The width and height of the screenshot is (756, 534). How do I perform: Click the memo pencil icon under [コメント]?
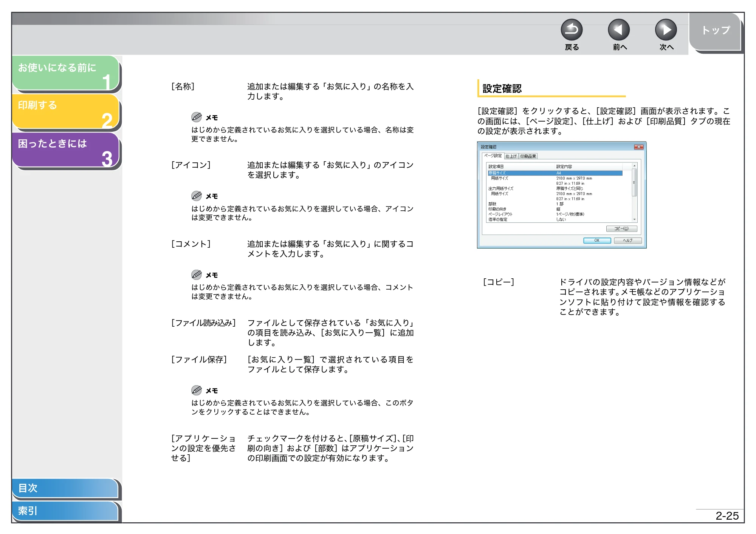(197, 275)
